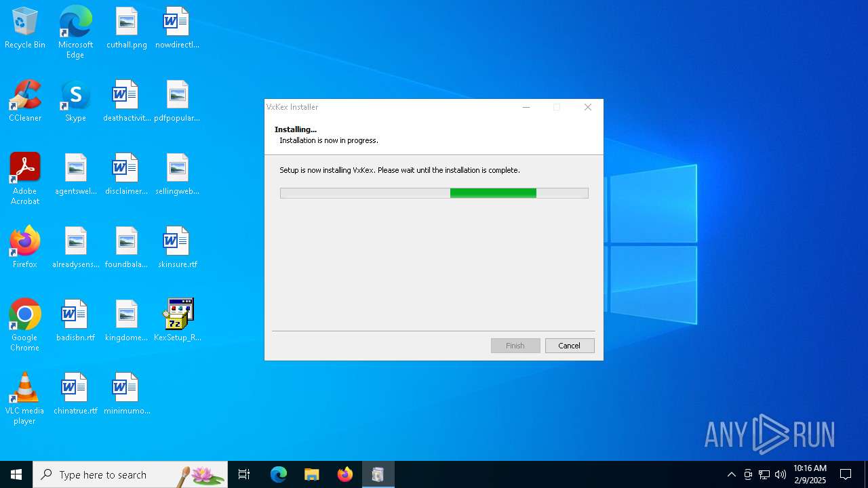Viewport: 868px width, 488px height.
Task: Click the VxKex installer taskbar button
Action: (378, 474)
